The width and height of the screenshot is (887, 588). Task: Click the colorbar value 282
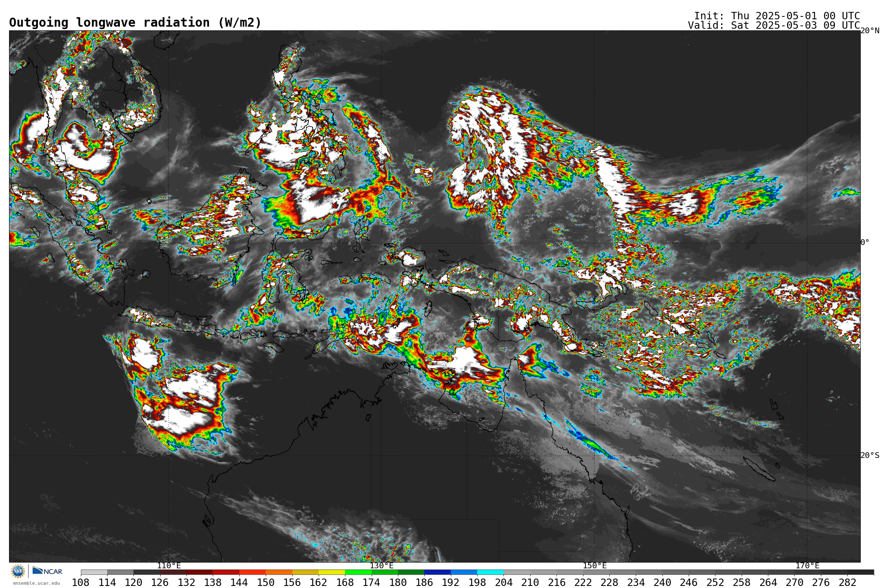coord(847,583)
